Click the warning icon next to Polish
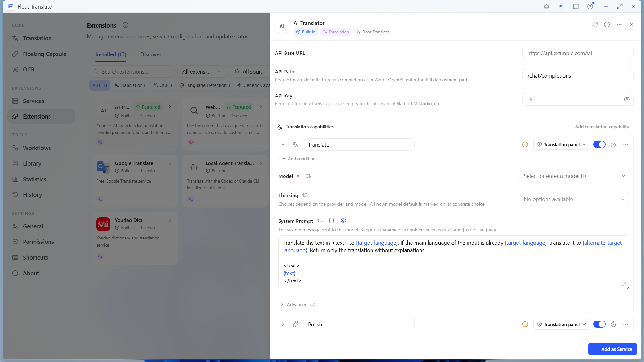This screenshot has height=362, width=644. 525,324
